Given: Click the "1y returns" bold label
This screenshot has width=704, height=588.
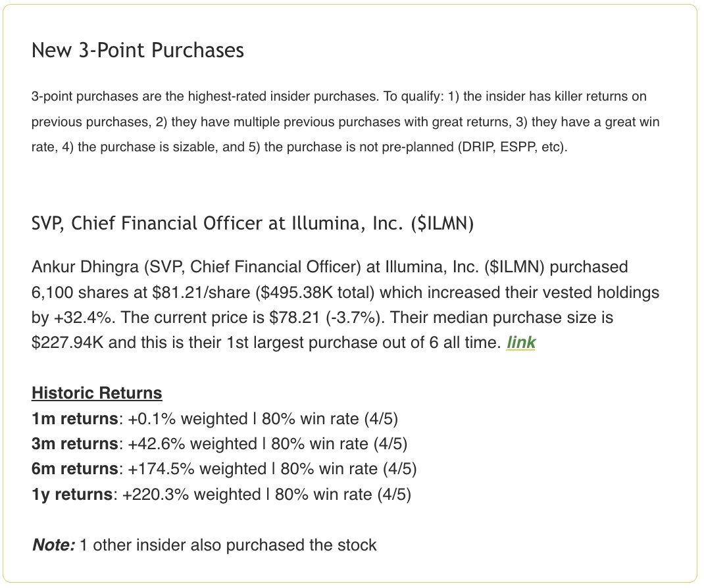Looking at the screenshot, I should click(x=72, y=494).
